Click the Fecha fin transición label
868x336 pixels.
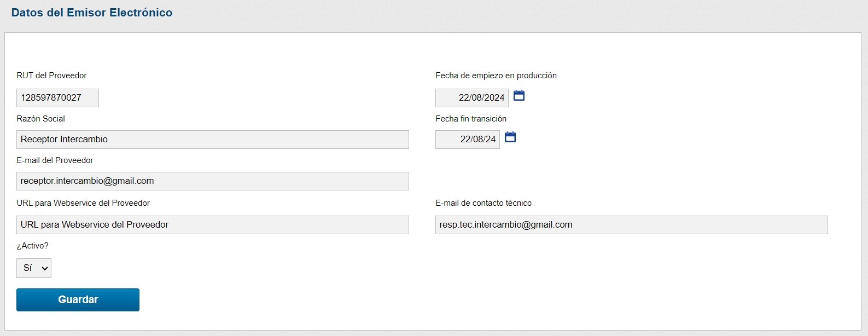coord(470,119)
